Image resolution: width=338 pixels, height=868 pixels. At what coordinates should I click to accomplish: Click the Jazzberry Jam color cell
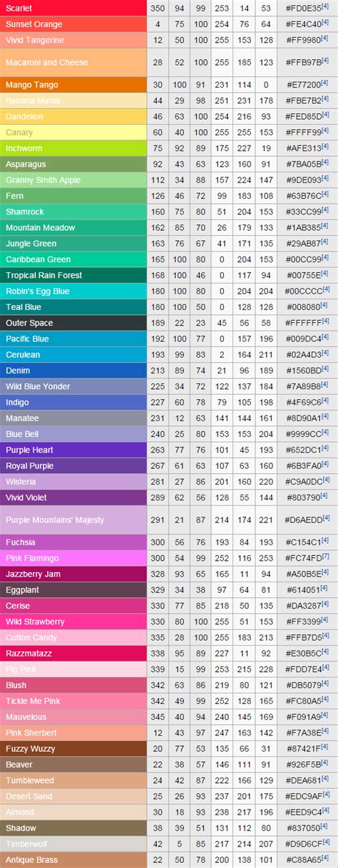click(x=73, y=574)
